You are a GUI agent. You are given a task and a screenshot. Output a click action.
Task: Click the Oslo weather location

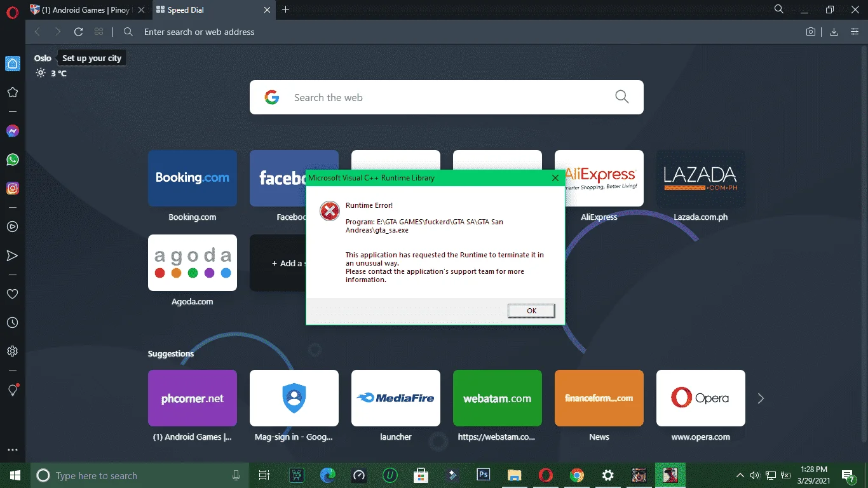43,58
